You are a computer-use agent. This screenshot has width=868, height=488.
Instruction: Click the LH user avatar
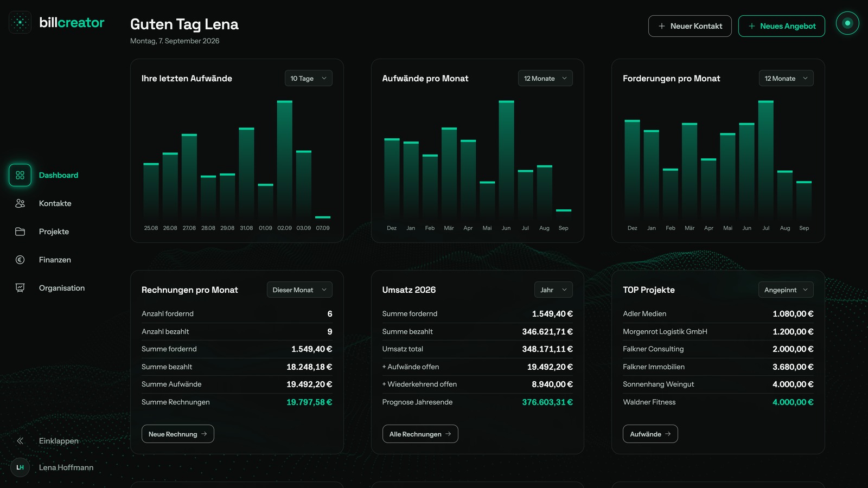[x=20, y=467]
